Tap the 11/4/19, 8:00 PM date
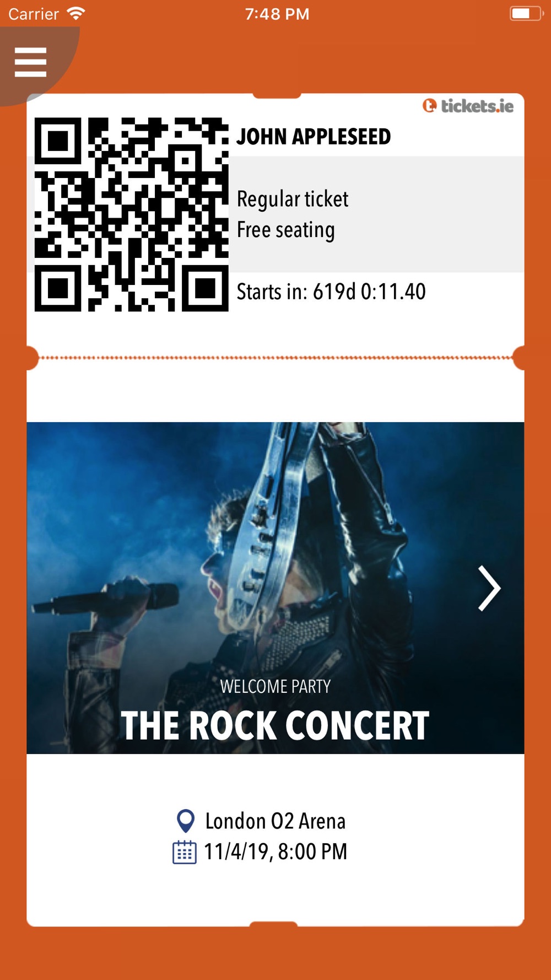 click(x=275, y=852)
